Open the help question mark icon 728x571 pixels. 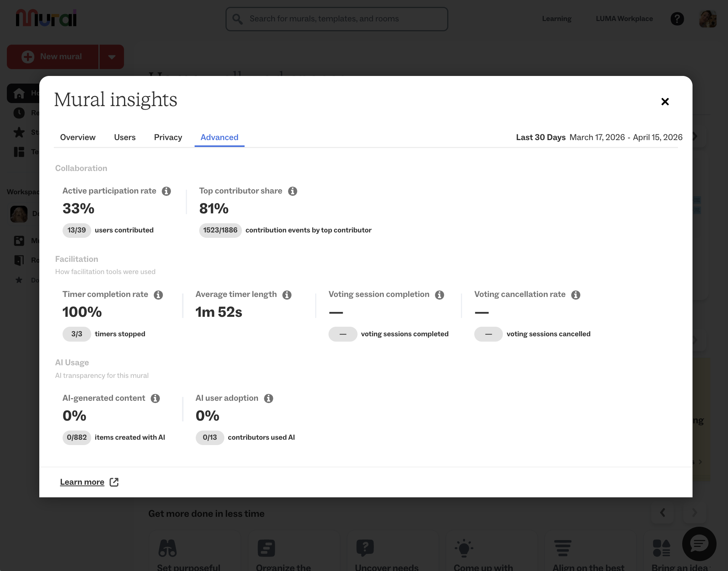677,19
